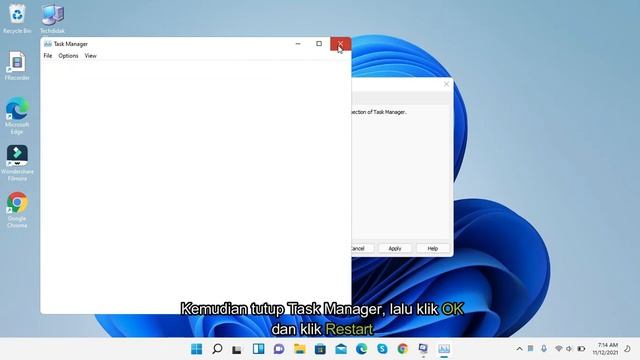The height and width of the screenshot is (360, 640).
Task: Minimize the Task Manager window
Action: pyautogui.click(x=298, y=44)
